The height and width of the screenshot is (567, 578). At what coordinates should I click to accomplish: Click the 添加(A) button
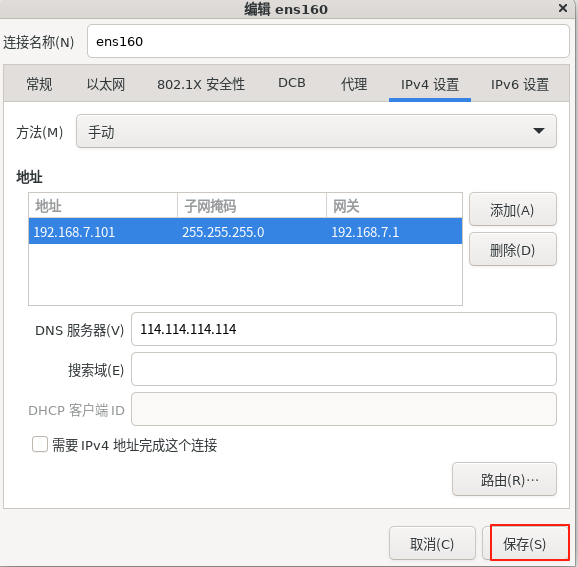coord(512,209)
